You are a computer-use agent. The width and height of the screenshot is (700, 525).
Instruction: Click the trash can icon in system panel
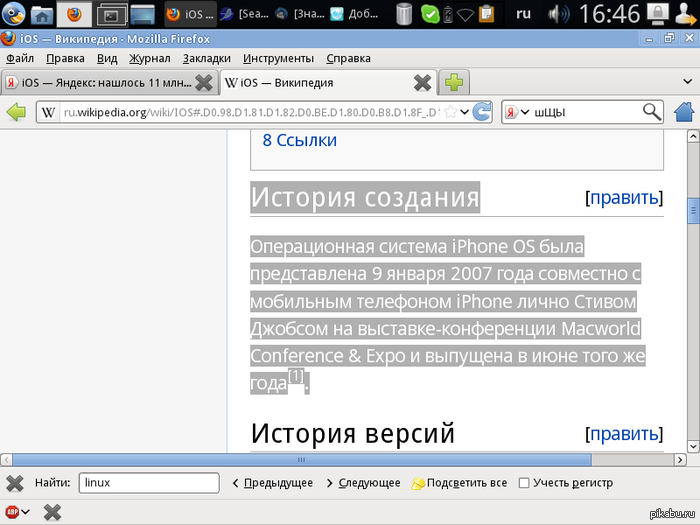(x=403, y=14)
